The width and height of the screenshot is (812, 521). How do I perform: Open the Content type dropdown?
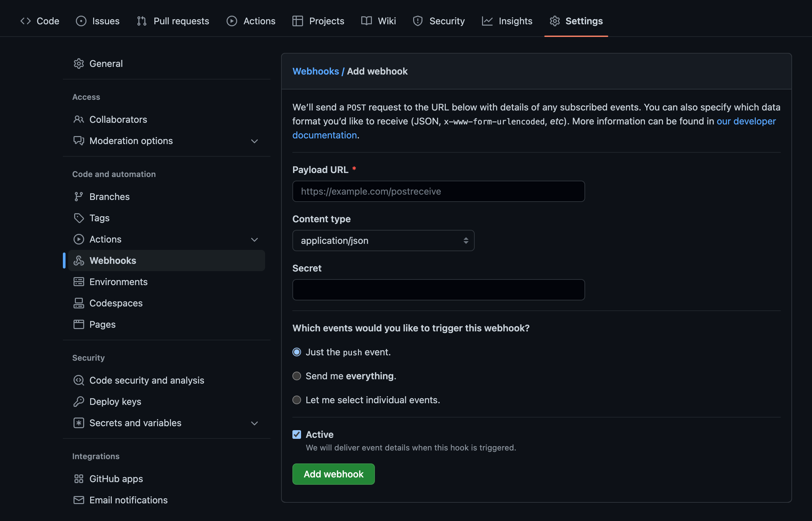383,241
